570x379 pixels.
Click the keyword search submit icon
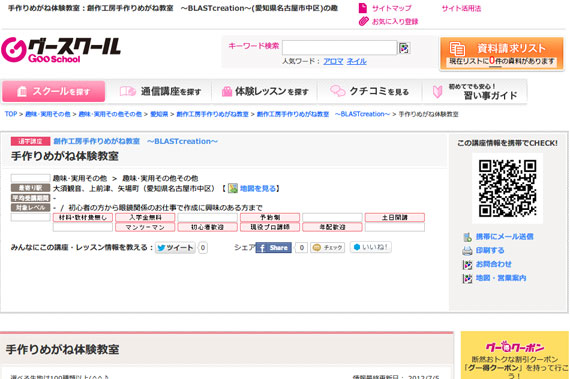click(x=404, y=48)
